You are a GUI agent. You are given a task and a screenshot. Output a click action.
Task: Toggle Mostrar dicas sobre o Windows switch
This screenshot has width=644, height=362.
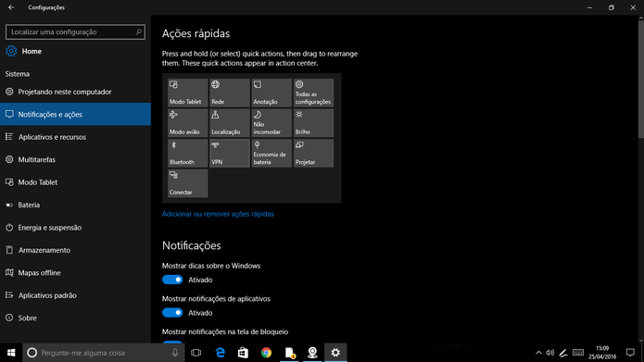(172, 280)
